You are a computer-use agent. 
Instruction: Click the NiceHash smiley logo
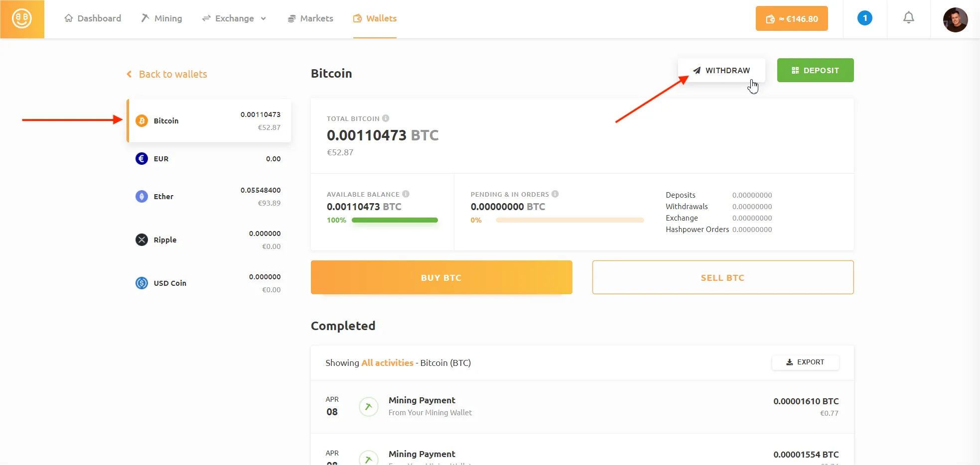pos(22,19)
